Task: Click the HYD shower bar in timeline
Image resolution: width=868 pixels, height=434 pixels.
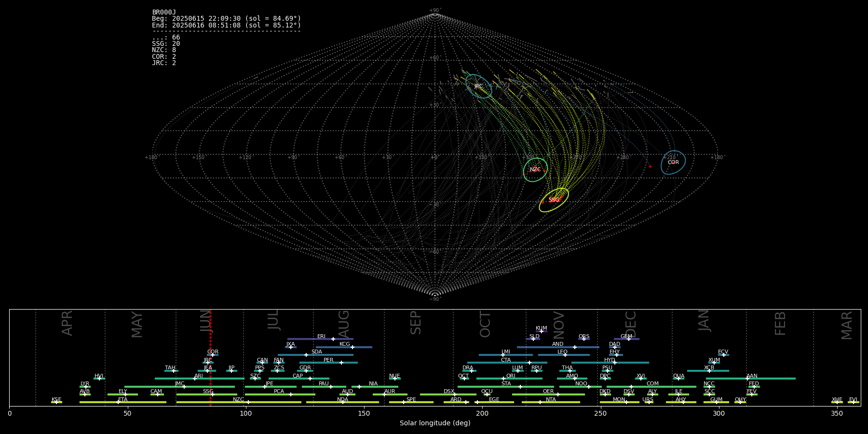Action: coord(610,363)
